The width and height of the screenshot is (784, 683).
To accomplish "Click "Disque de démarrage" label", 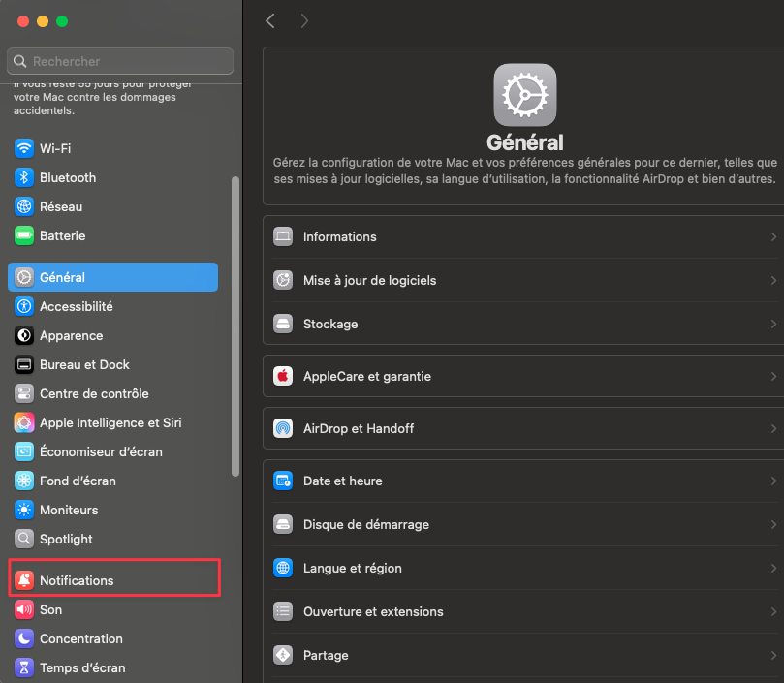I will [x=366, y=524].
